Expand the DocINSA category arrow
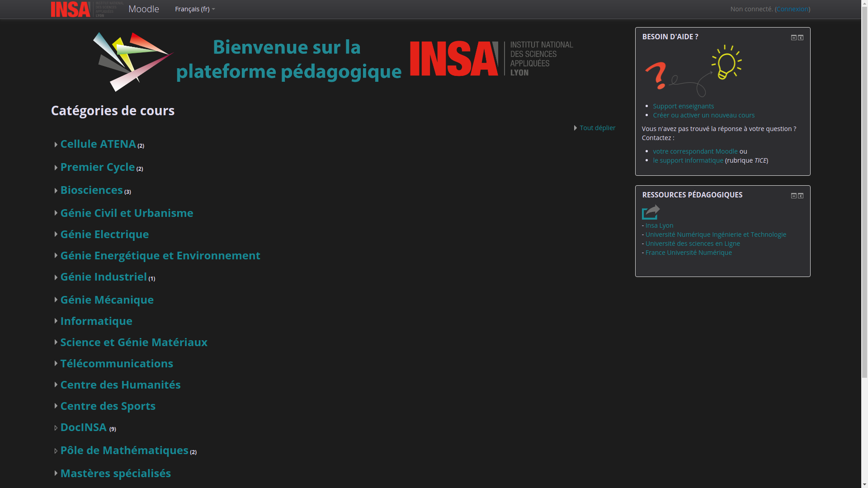 point(56,428)
